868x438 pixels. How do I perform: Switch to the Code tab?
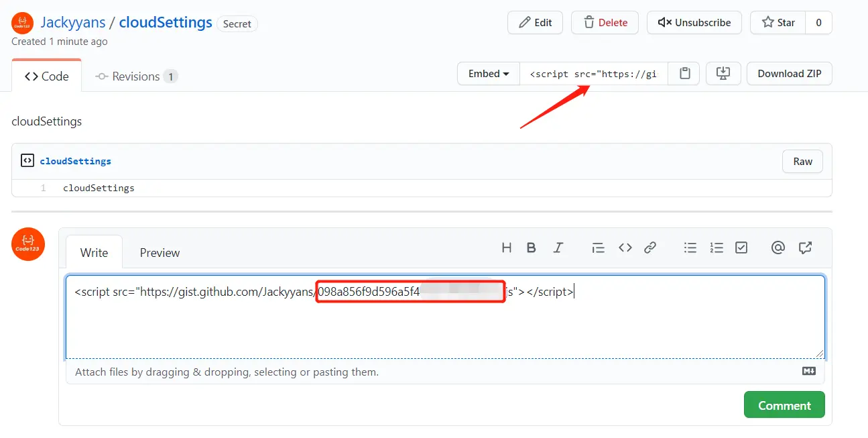click(x=47, y=76)
